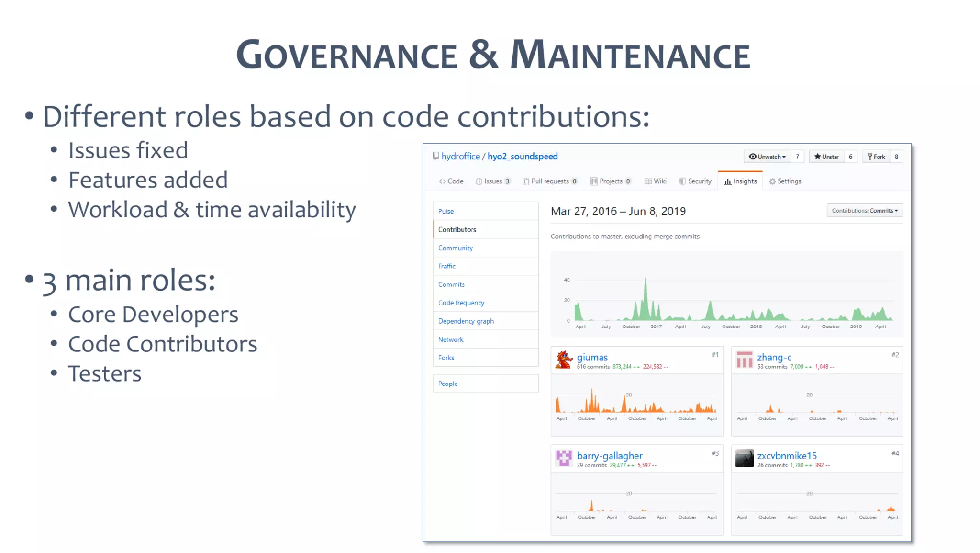The width and height of the screenshot is (980, 553).
Task: Click barry-gallagher avatar icon
Action: [x=564, y=458]
